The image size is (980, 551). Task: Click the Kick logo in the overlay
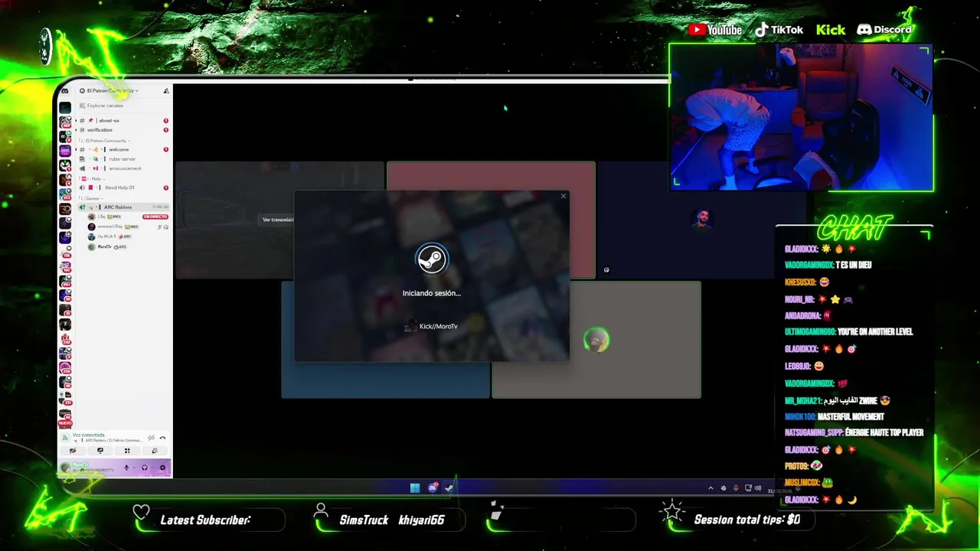(831, 30)
